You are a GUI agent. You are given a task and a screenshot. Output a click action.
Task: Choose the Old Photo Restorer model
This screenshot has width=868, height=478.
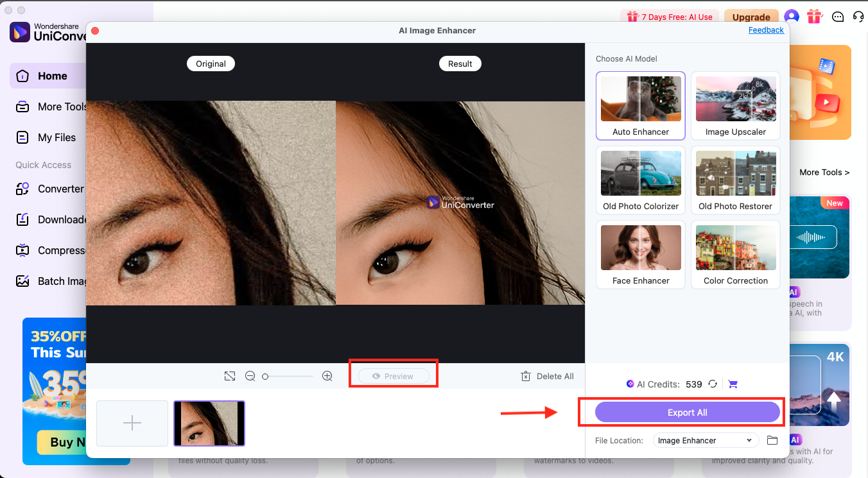tap(736, 180)
